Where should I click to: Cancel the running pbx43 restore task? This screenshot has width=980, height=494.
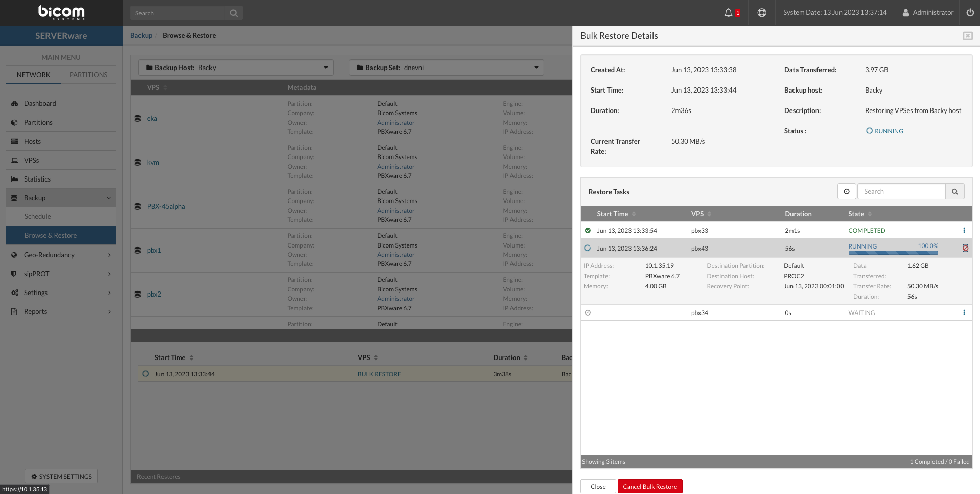click(x=965, y=249)
